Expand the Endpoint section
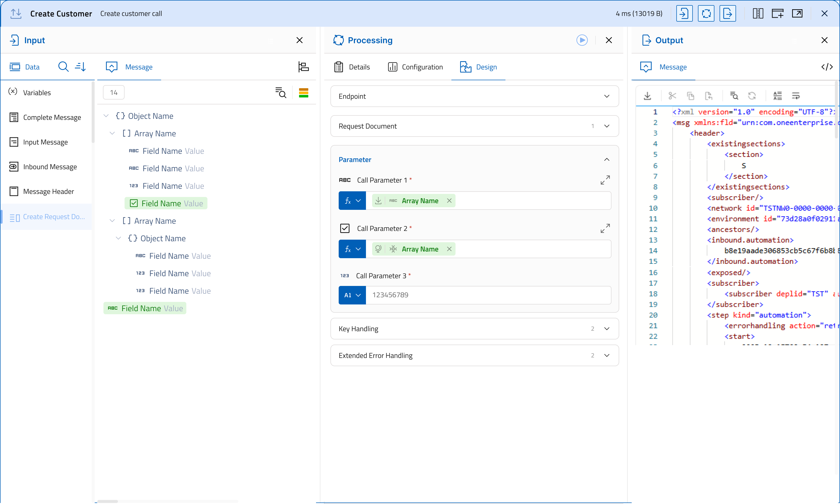Image resolution: width=840 pixels, height=504 pixels. [x=607, y=96]
